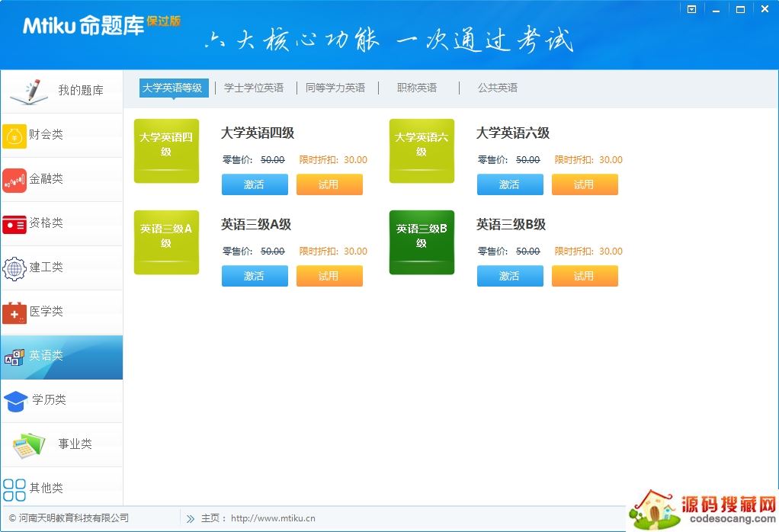Open the www.mtiku.cn homepage link
Viewport: 779px width, 532px height.
[273, 518]
